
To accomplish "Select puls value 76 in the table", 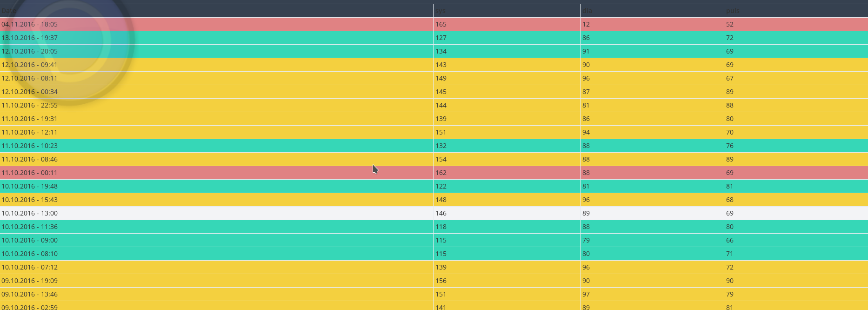I will [x=796, y=146].
